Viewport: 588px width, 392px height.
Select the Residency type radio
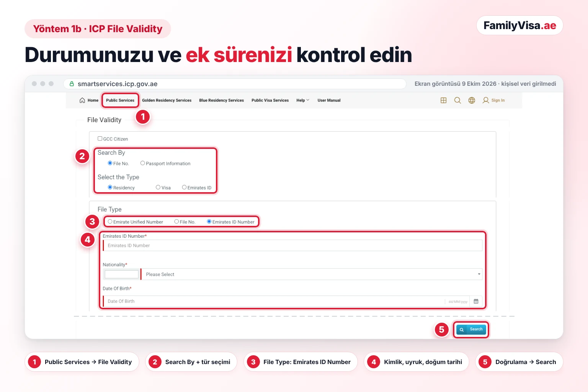[x=110, y=187]
